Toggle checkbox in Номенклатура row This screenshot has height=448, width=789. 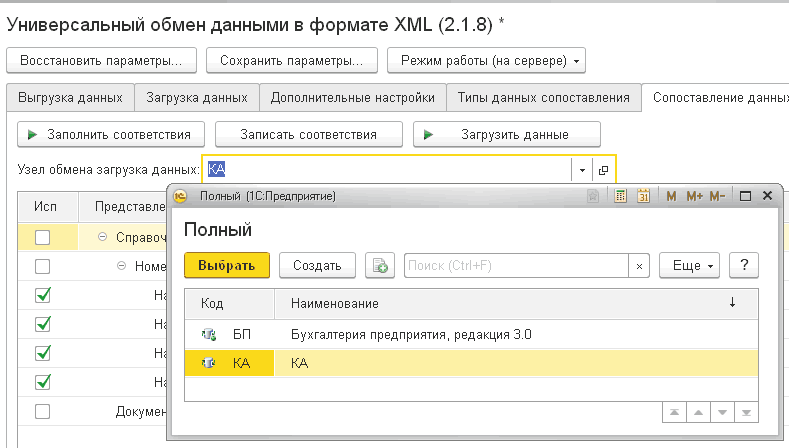tap(43, 266)
